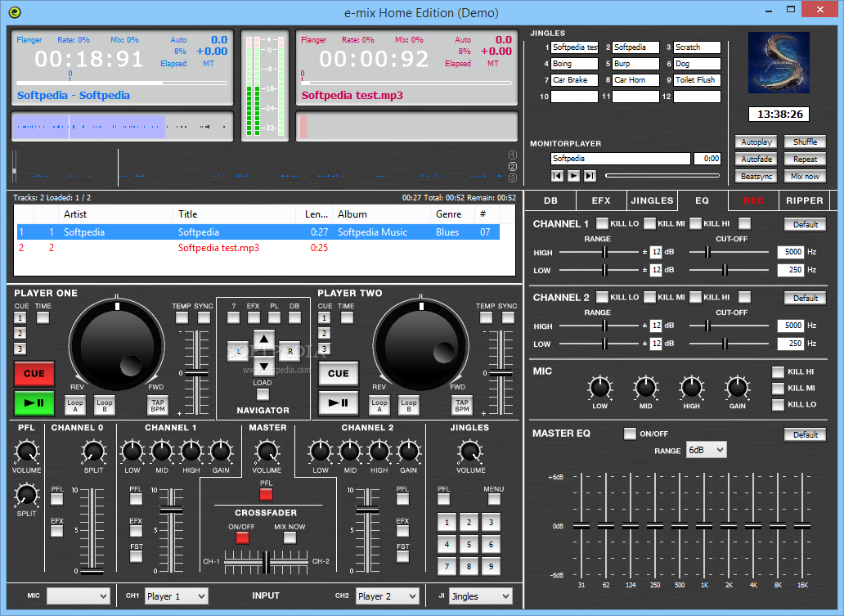The width and height of the screenshot is (844, 616).
Task: Click Player Two play/pause button
Action: pyautogui.click(x=338, y=402)
